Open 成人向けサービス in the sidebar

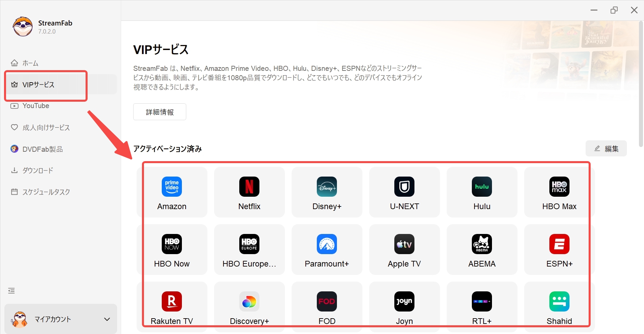pos(60,128)
